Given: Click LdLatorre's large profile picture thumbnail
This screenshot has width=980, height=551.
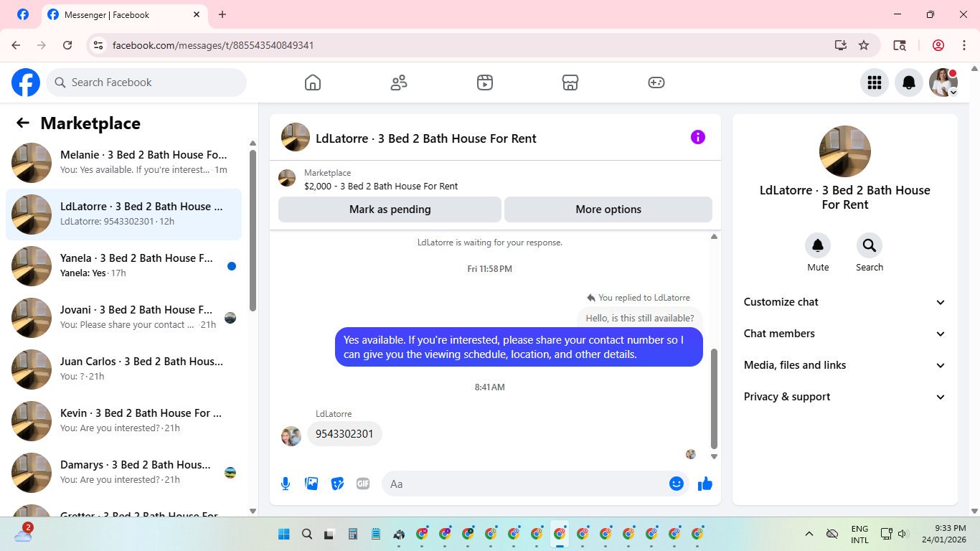Looking at the screenshot, I should point(845,151).
